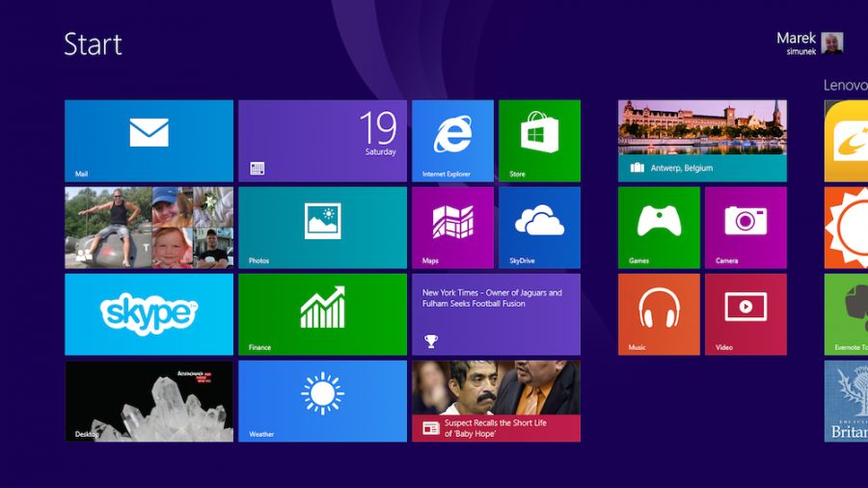Open the Camera tile
The image size is (868, 488).
click(x=746, y=228)
